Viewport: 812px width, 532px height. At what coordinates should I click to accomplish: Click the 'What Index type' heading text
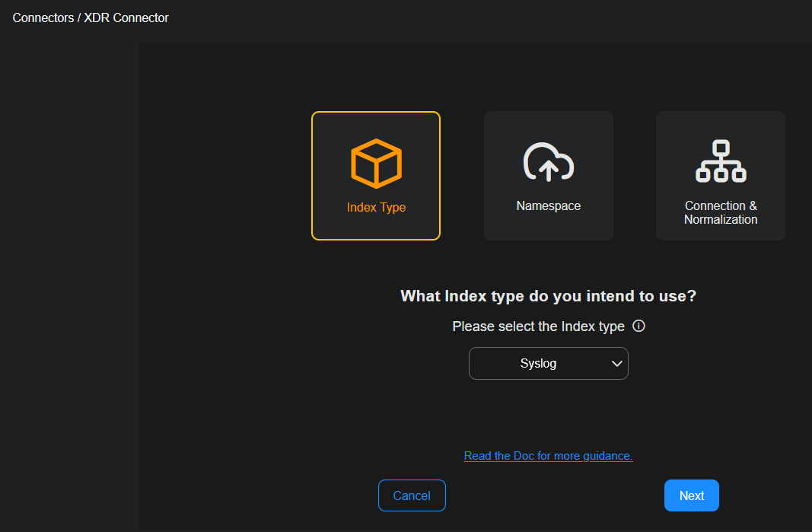coord(548,296)
